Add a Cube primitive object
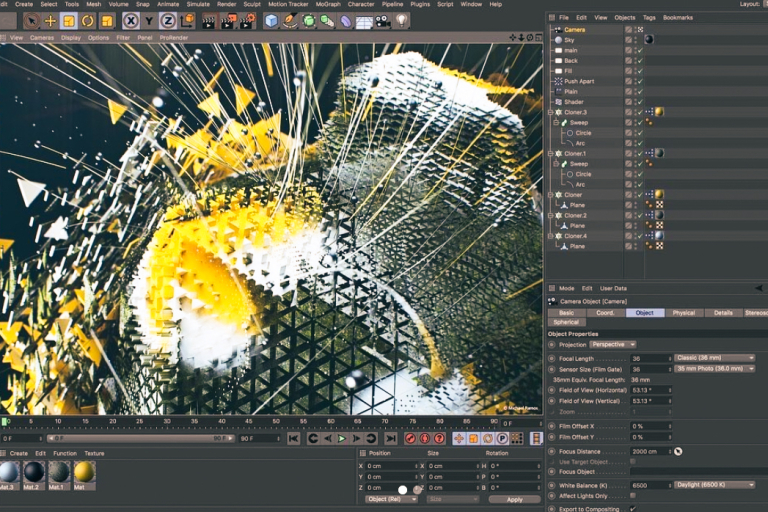 [271, 21]
